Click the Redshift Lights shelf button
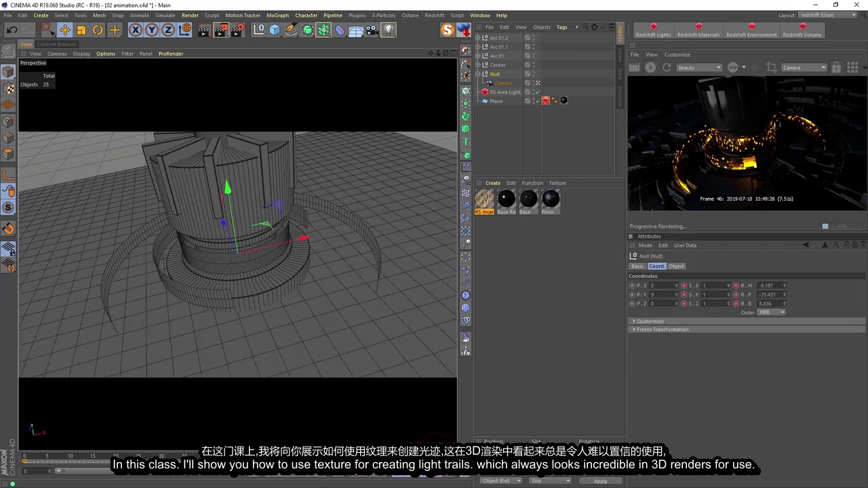The width and height of the screenshot is (868, 488). point(654,30)
